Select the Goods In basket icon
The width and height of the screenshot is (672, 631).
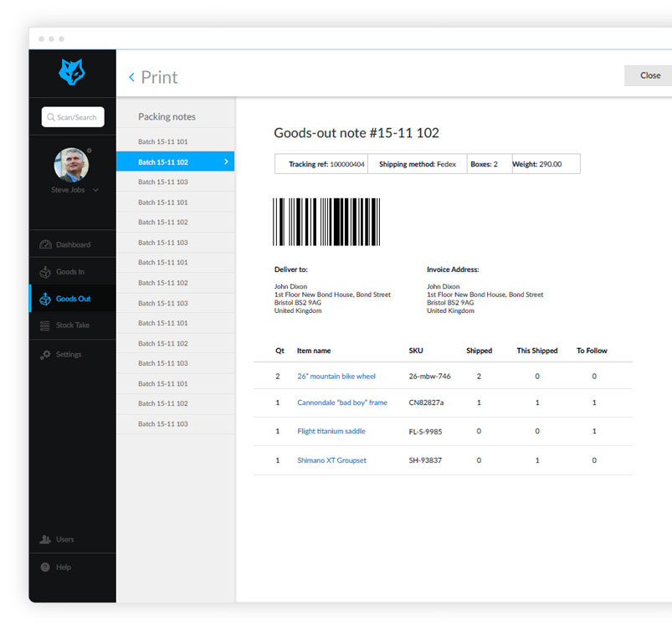coord(45,272)
